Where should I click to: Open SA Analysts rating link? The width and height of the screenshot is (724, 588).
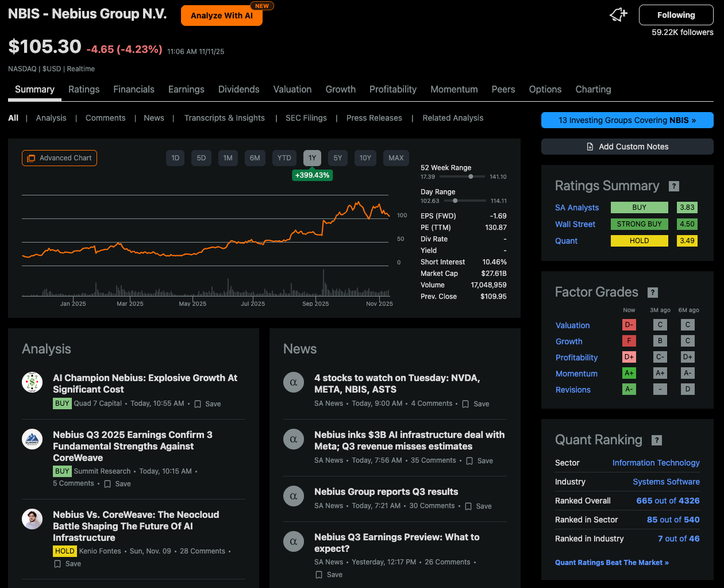coord(577,208)
